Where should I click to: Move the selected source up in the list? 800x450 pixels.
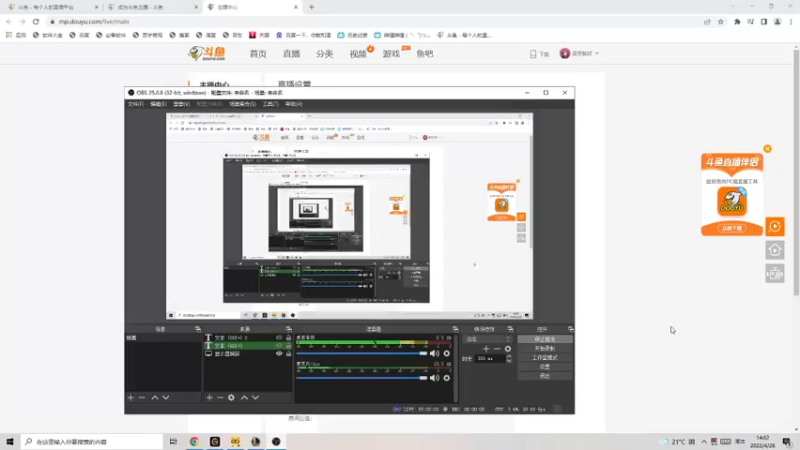click(244, 397)
